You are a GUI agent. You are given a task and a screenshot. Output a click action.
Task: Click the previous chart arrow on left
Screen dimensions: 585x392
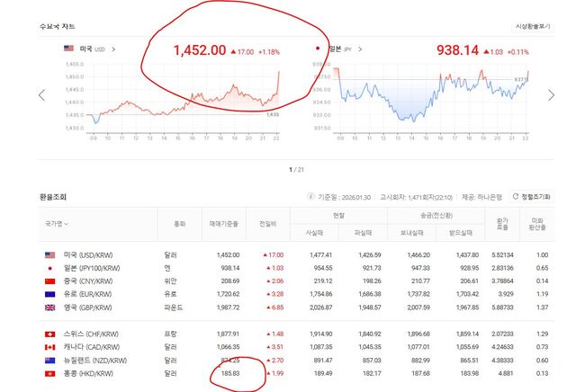41,95
